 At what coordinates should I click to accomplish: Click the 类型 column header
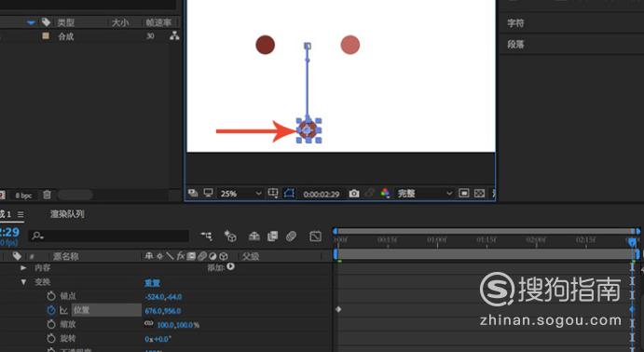66,22
